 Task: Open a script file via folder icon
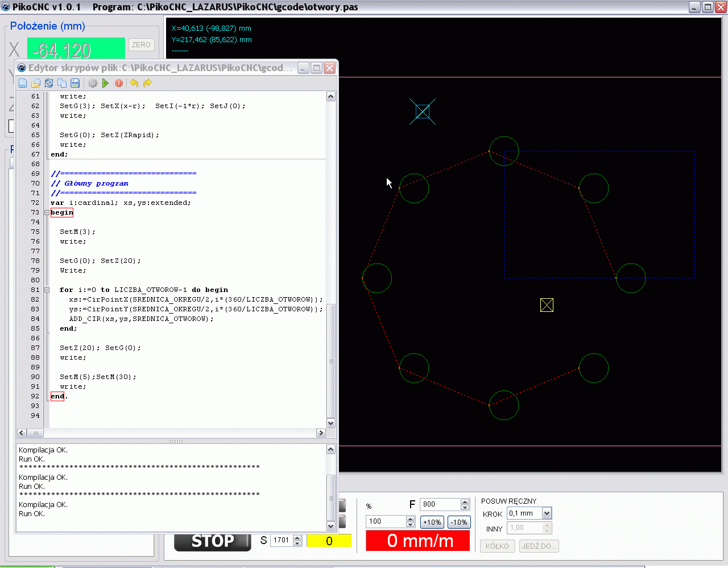[x=36, y=83]
